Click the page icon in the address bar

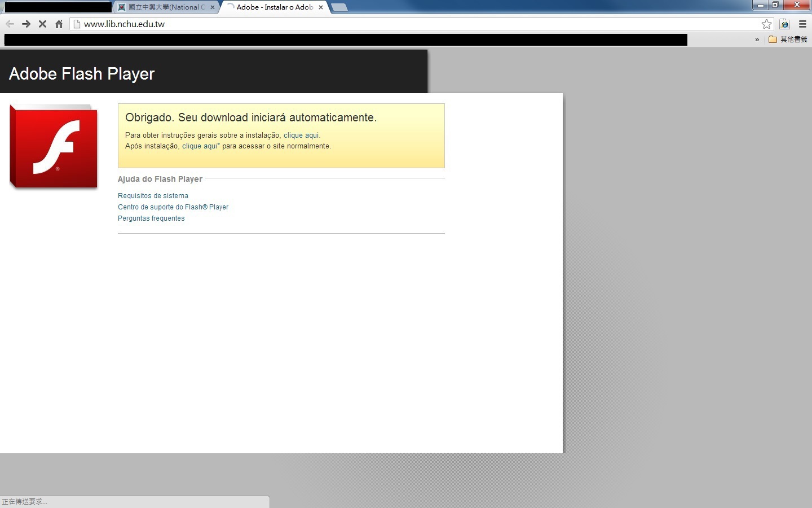tap(77, 24)
